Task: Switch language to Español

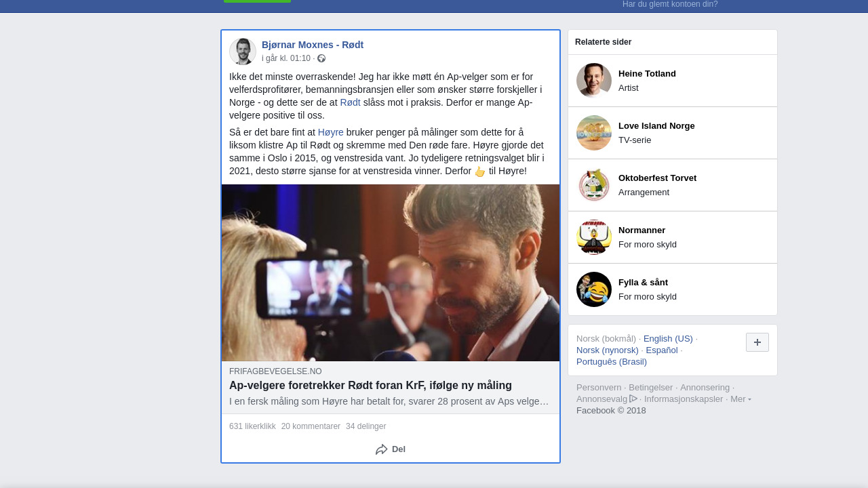Action: pyautogui.click(x=662, y=350)
